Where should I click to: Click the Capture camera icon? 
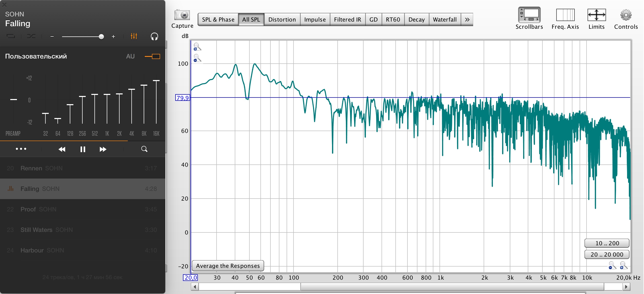coord(182,15)
